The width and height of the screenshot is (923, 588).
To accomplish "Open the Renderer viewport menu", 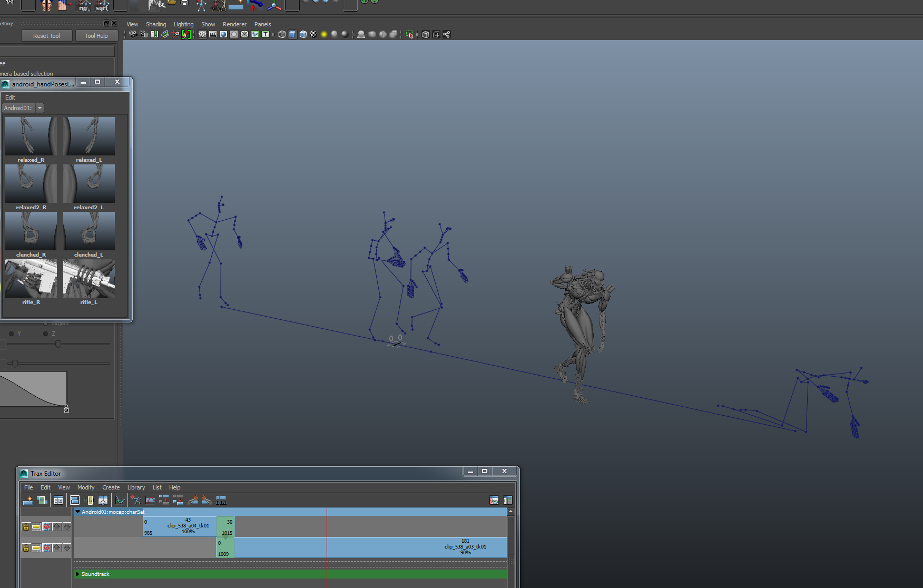I will tap(234, 24).
